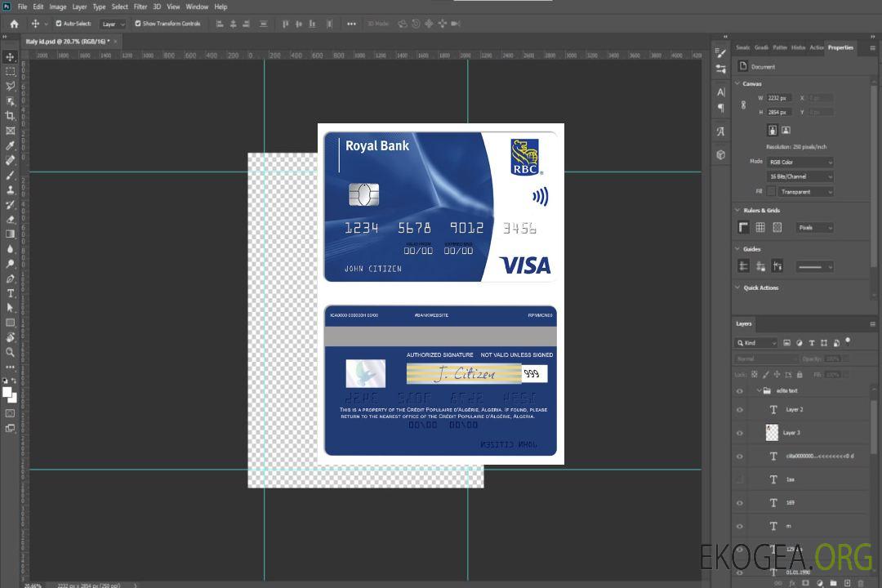
Task: Open the RGB Color mode dropdown
Action: pos(800,162)
